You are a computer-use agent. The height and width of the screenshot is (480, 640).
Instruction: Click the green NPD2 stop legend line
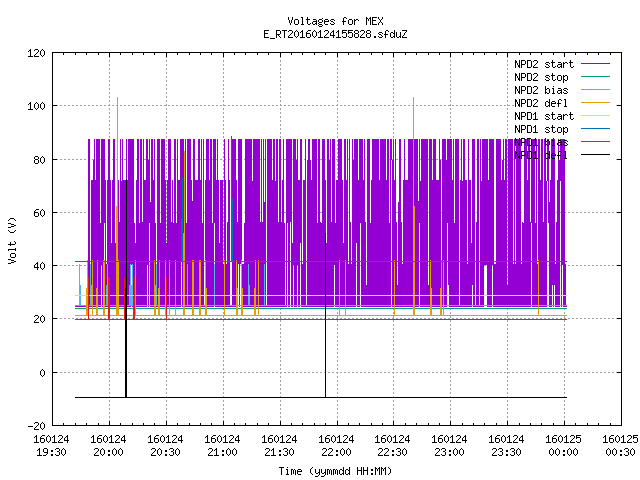tap(595, 77)
